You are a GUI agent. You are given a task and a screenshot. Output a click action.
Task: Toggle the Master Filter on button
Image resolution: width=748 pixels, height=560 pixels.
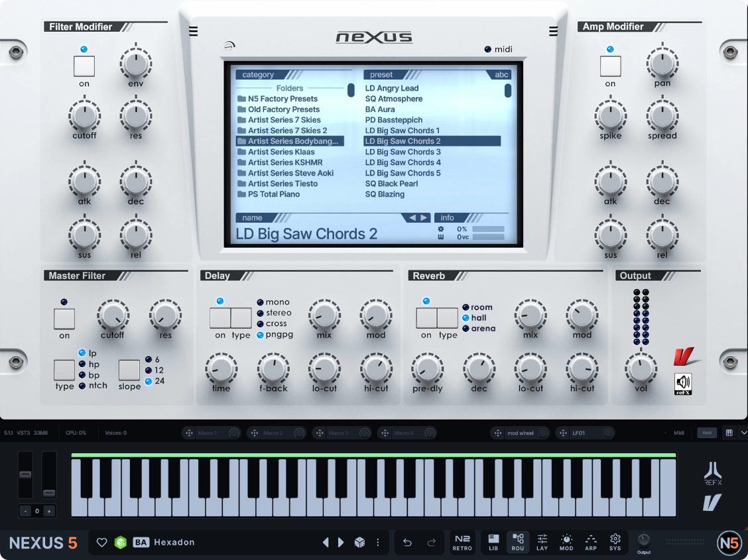[x=64, y=319]
